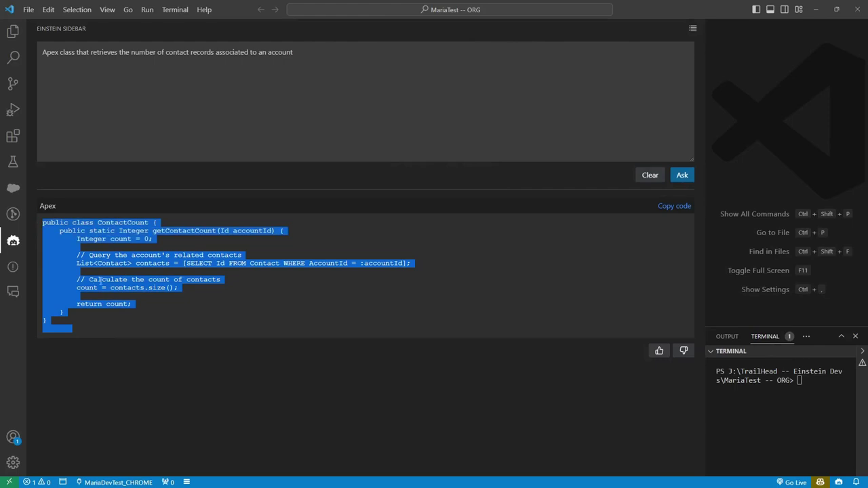This screenshot has height=488, width=868.
Task: Collapse the TERMINAL section chevron
Action: [711, 351]
